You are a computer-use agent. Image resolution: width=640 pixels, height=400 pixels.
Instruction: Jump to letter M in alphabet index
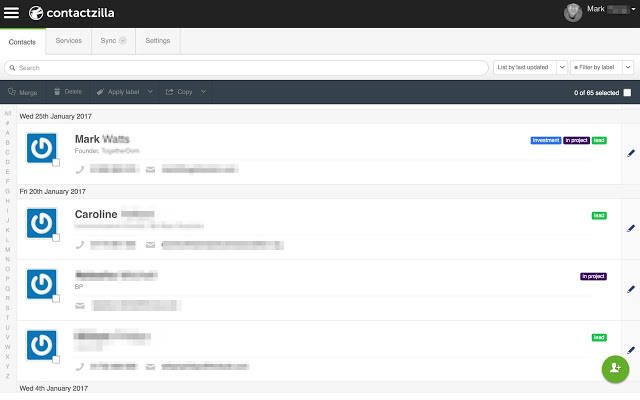pyautogui.click(x=8, y=249)
